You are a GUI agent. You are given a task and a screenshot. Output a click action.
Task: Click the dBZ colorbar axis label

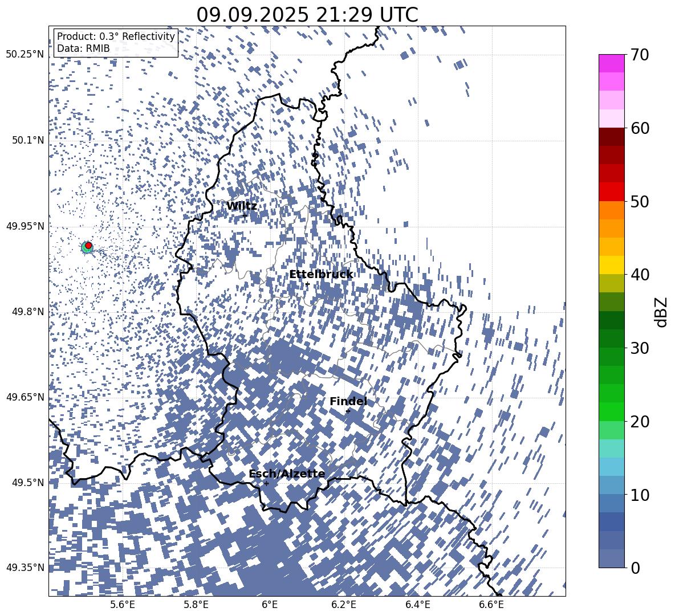pyautogui.click(x=661, y=312)
